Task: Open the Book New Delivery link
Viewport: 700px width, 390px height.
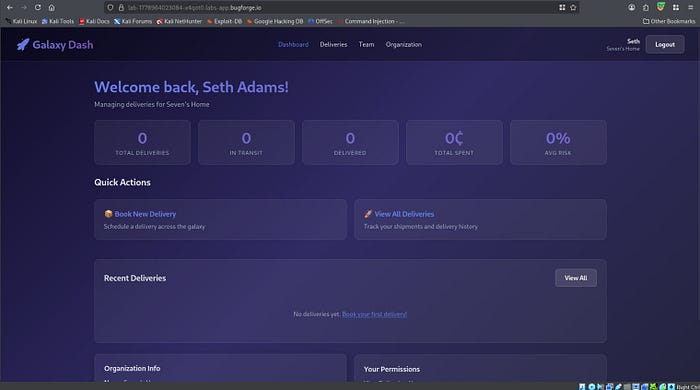Action: [x=145, y=214]
